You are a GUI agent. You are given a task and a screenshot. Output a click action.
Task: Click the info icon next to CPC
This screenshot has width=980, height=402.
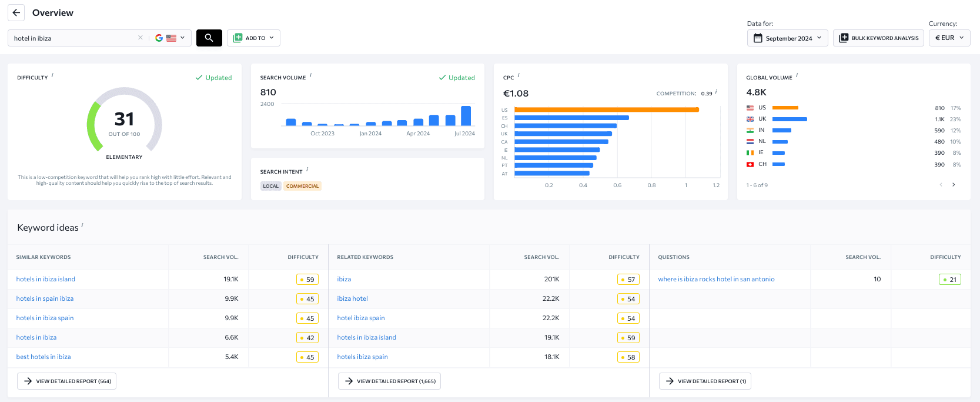point(519,75)
